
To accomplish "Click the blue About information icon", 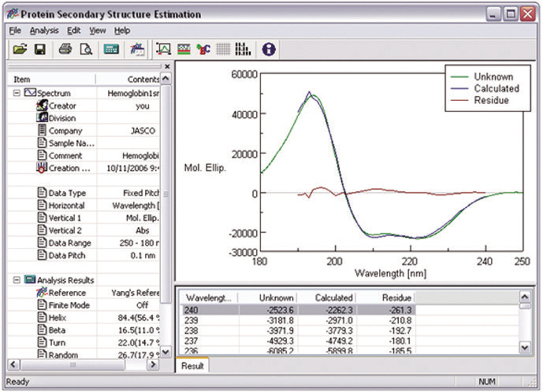I will click(x=268, y=50).
